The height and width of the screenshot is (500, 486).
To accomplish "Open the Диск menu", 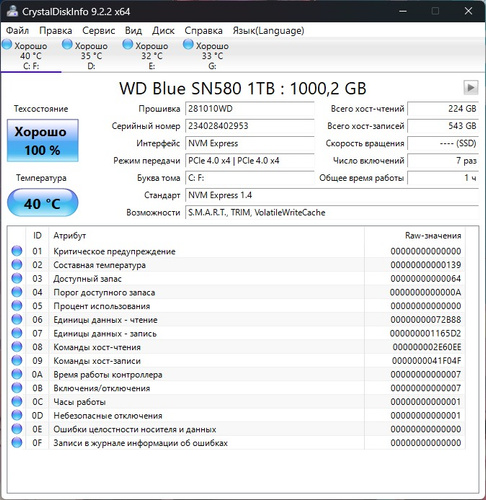I will [163, 31].
